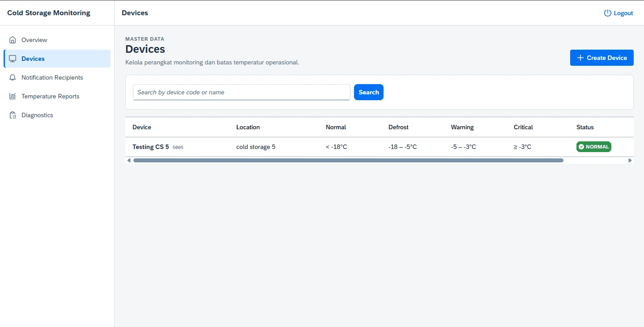Click the Location column header
Viewport: 644px width, 327px height.
248,127
